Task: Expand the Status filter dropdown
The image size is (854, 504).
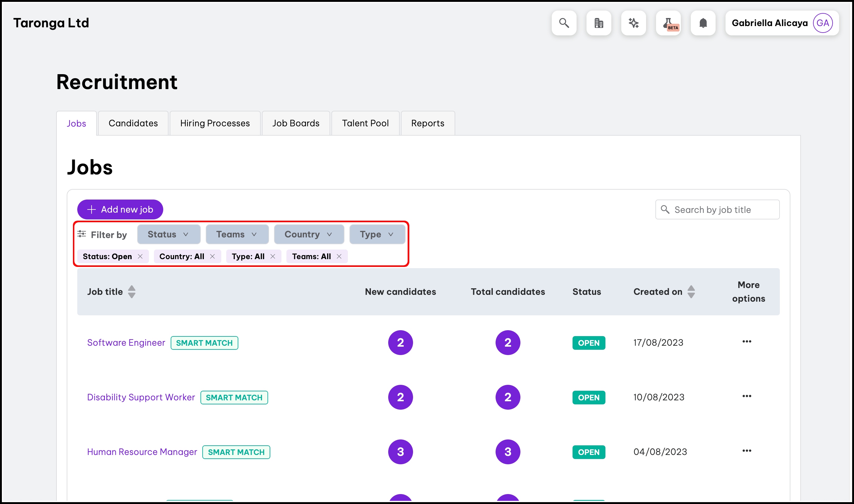Action: coord(169,234)
